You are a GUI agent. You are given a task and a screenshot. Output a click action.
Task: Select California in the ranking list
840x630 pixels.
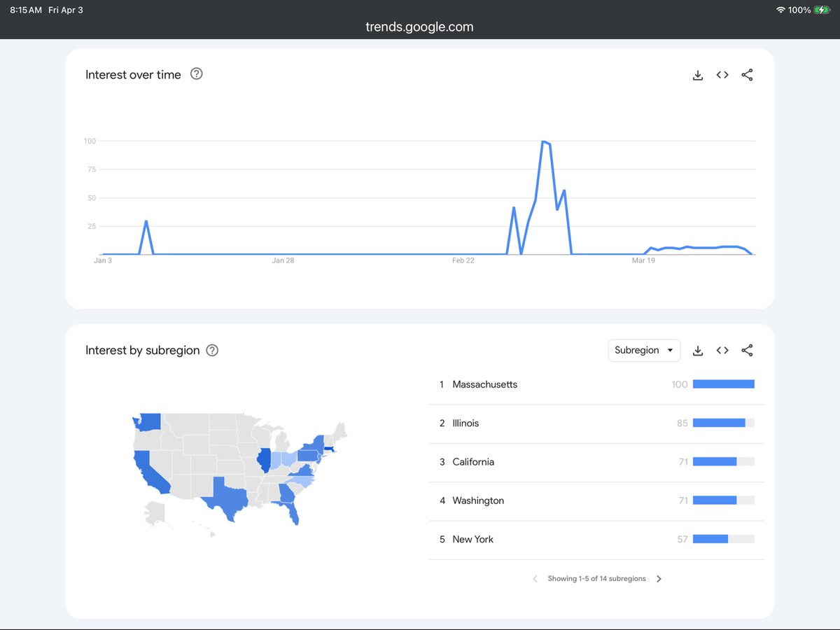[596, 462]
